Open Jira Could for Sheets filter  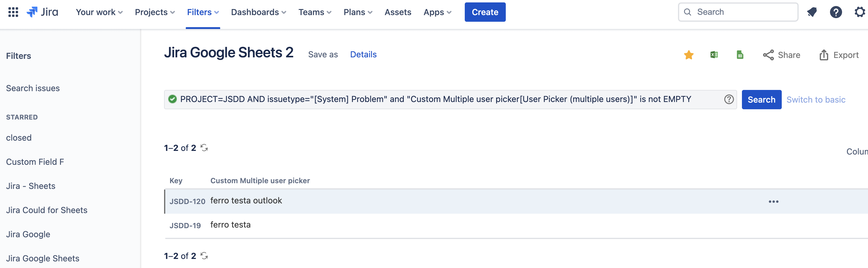pos(46,210)
